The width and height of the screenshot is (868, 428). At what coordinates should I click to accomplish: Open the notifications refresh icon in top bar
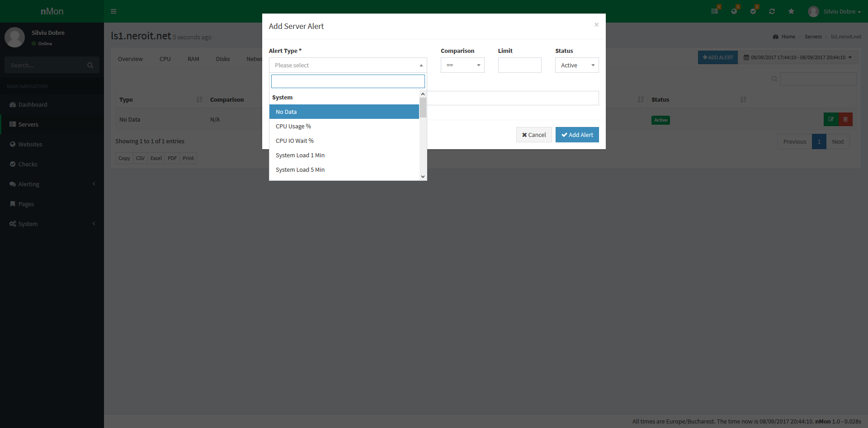pos(772,11)
